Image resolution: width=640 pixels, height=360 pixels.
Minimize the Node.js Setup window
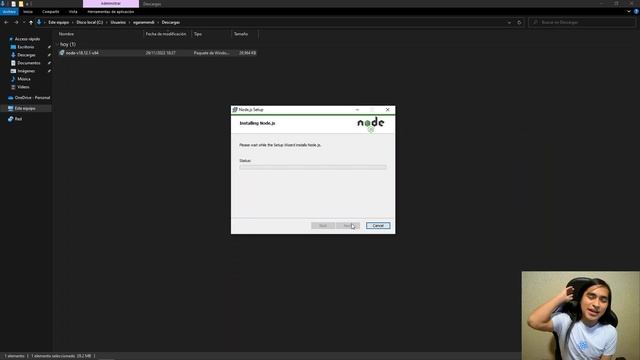tap(357, 110)
